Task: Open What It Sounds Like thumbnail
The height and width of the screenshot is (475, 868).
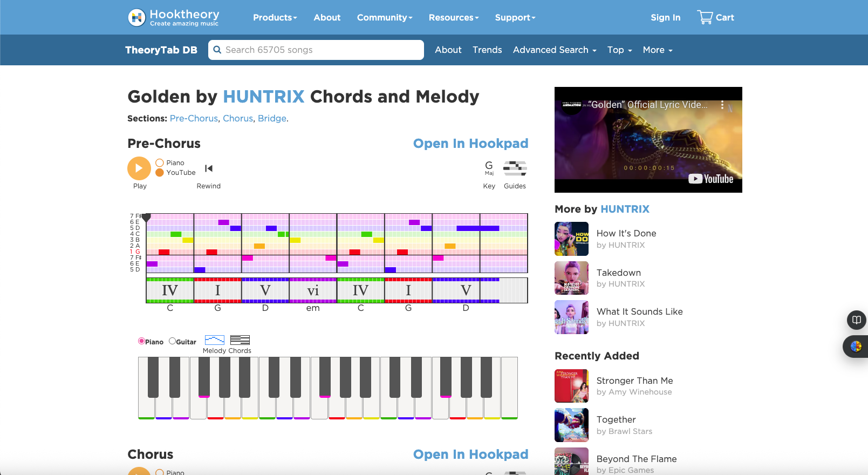Action: click(x=571, y=317)
